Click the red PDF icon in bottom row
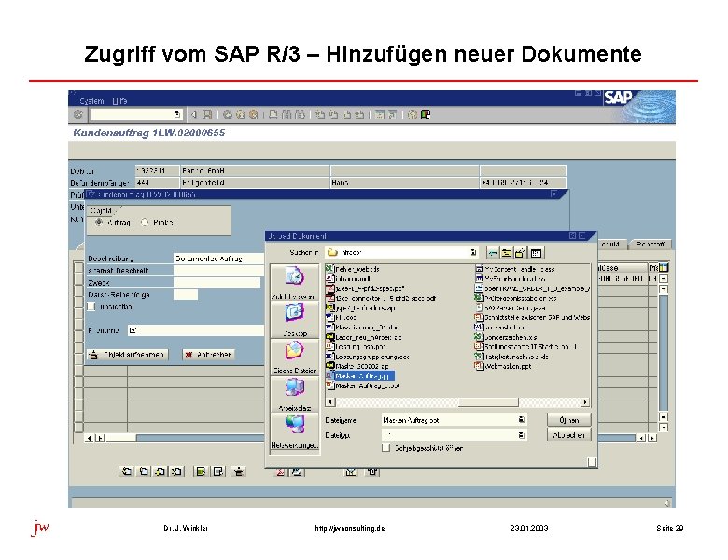This screenshot has height=560, width=728. pyautogui.click(x=280, y=471)
